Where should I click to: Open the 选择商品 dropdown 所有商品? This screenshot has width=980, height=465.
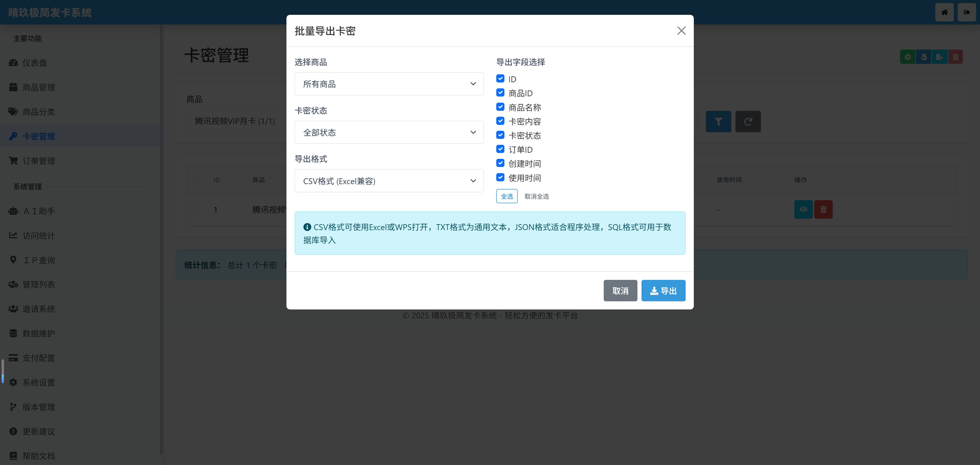[x=389, y=84]
